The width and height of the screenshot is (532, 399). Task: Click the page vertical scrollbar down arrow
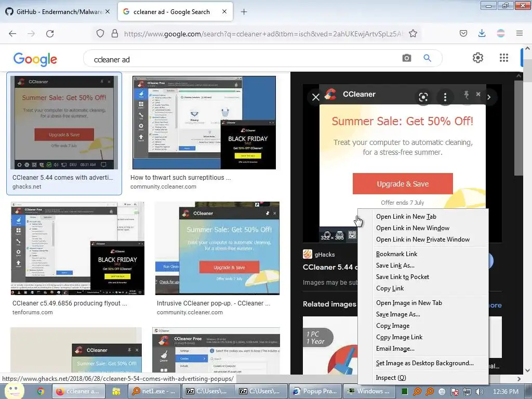527,370
